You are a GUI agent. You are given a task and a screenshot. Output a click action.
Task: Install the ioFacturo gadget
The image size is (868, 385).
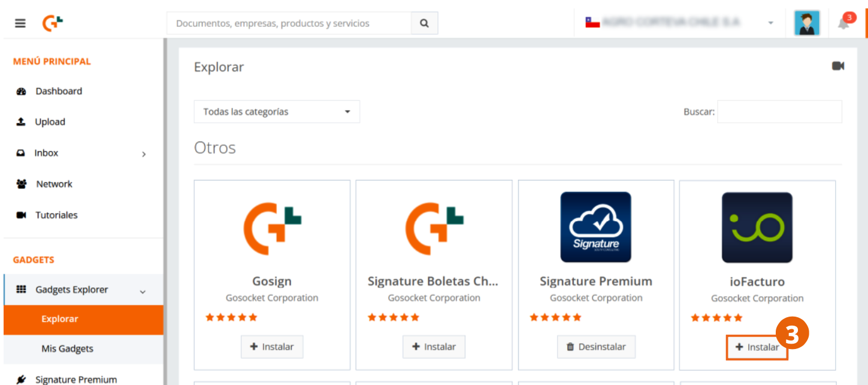[757, 347]
